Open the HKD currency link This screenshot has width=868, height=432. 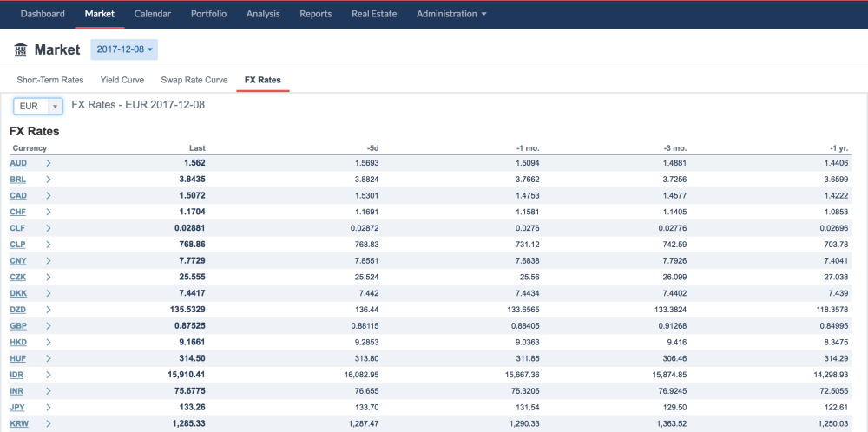coord(18,343)
